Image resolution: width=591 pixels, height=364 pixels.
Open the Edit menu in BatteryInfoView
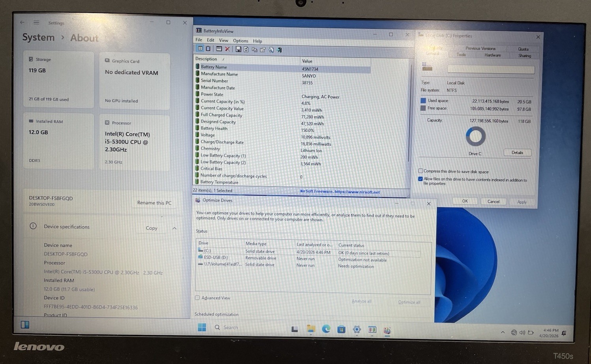(210, 40)
